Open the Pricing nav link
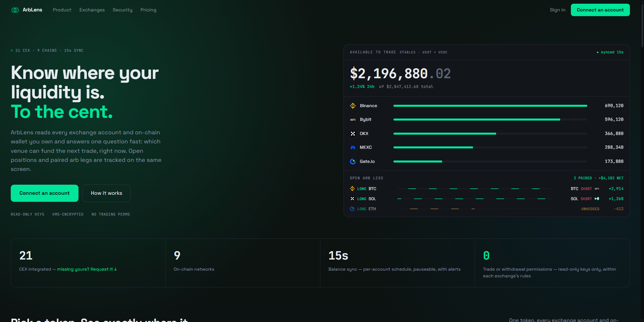The width and height of the screenshot is (644, 322). tap(148, 10)
